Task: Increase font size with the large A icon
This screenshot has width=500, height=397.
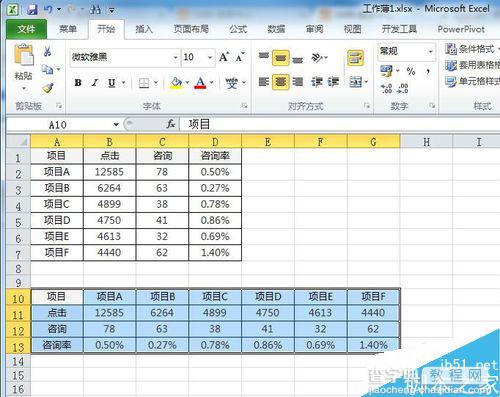Action: (x=224, y=57)
